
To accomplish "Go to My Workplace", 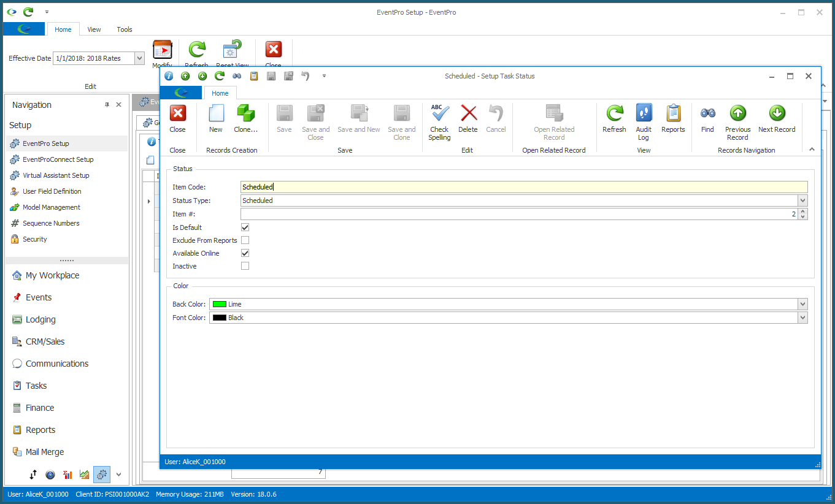I will click(67, 275).
